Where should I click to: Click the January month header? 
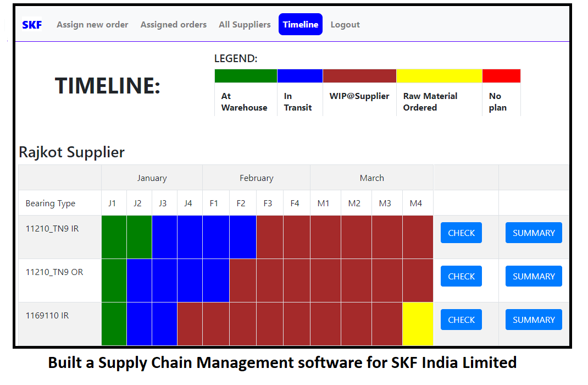click(x=152, y=178)
